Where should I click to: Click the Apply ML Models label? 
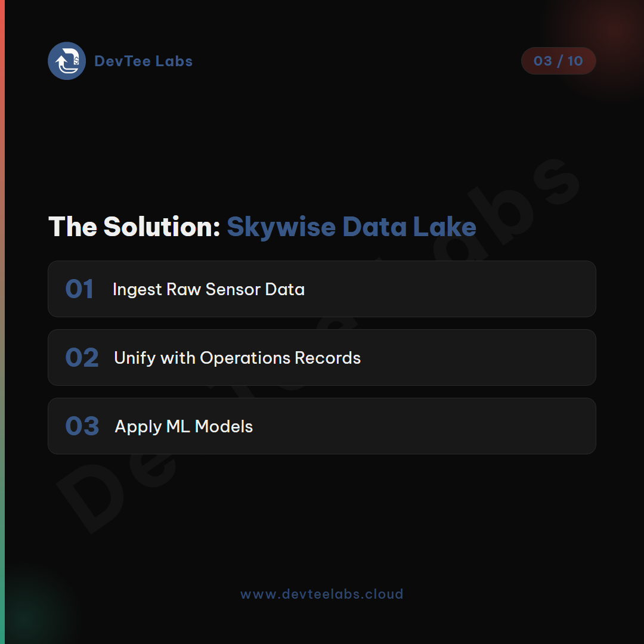pyautogui.click(x=184, y=427)
